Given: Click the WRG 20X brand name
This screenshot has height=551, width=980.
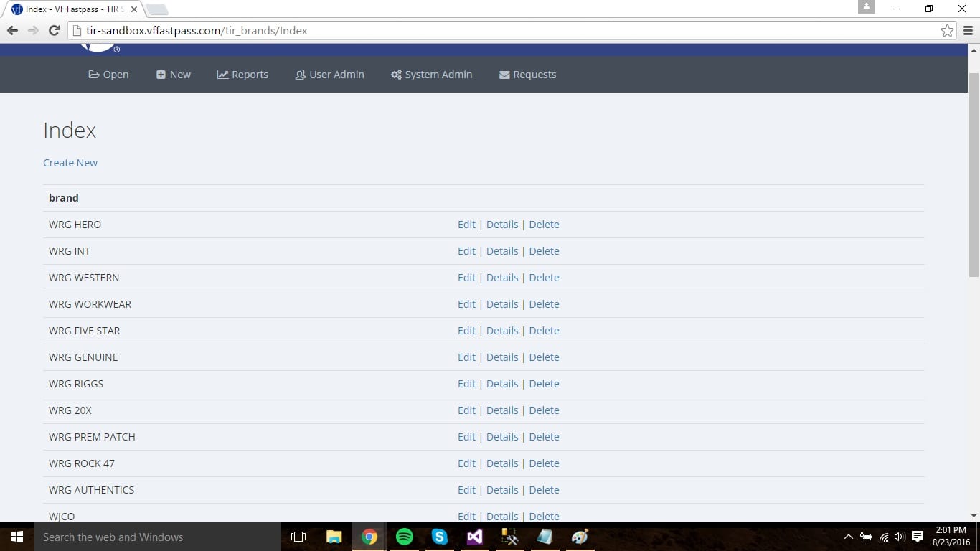Looking at the screenshot, I should click(70, 410).
